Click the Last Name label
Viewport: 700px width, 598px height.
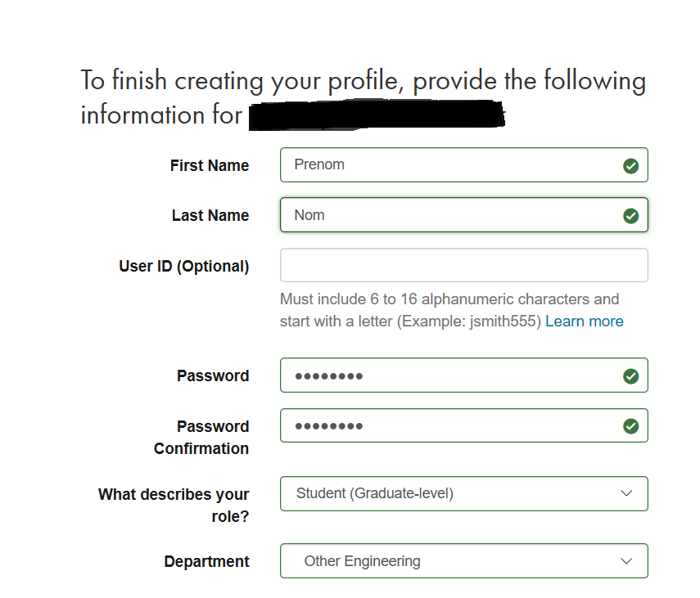pos(210,216)
